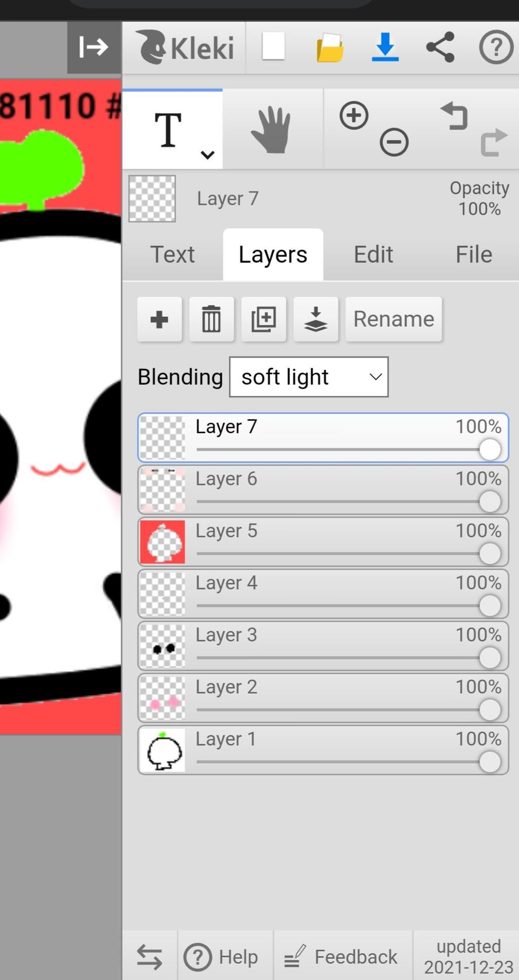
Task: Create a new image with blank page icon
Action: (273, 47)
